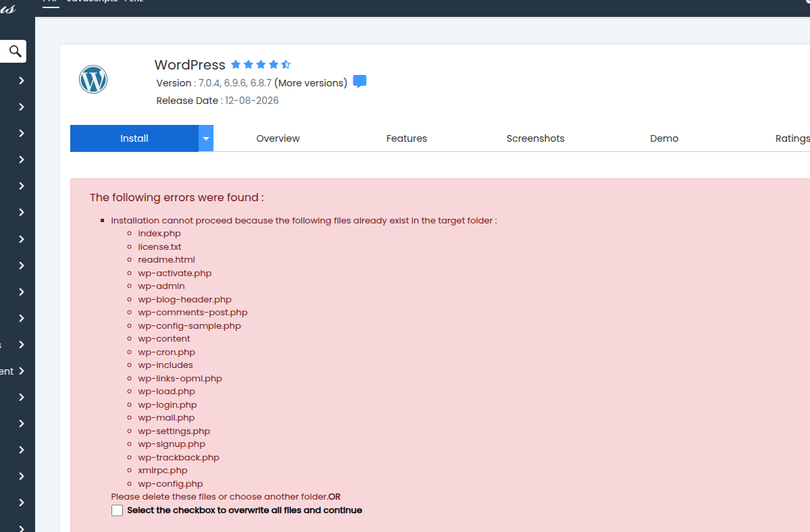Open the Ratings tab
Screen dimensions: 810x532
(792, 138)
